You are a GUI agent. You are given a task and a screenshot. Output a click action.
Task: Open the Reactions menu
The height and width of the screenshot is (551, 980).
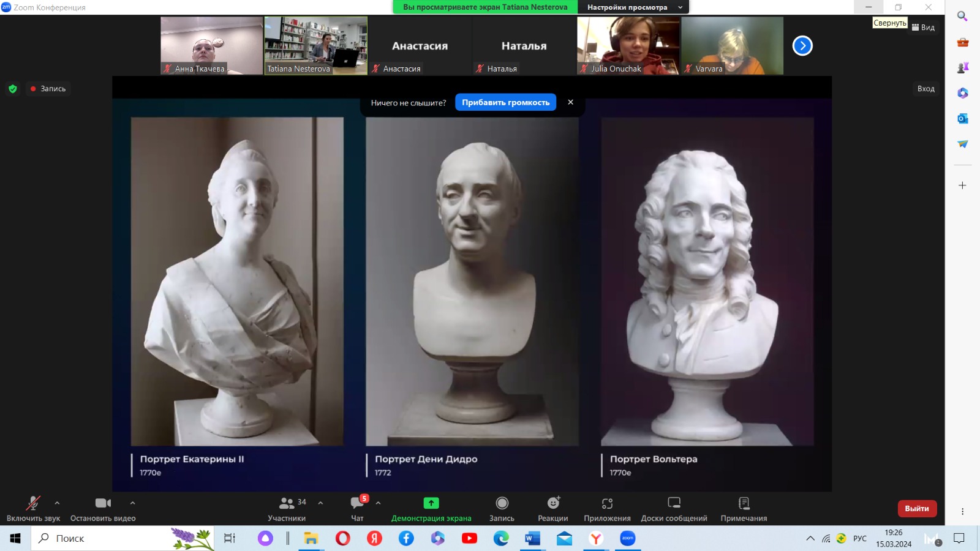[x=553, y=503]
